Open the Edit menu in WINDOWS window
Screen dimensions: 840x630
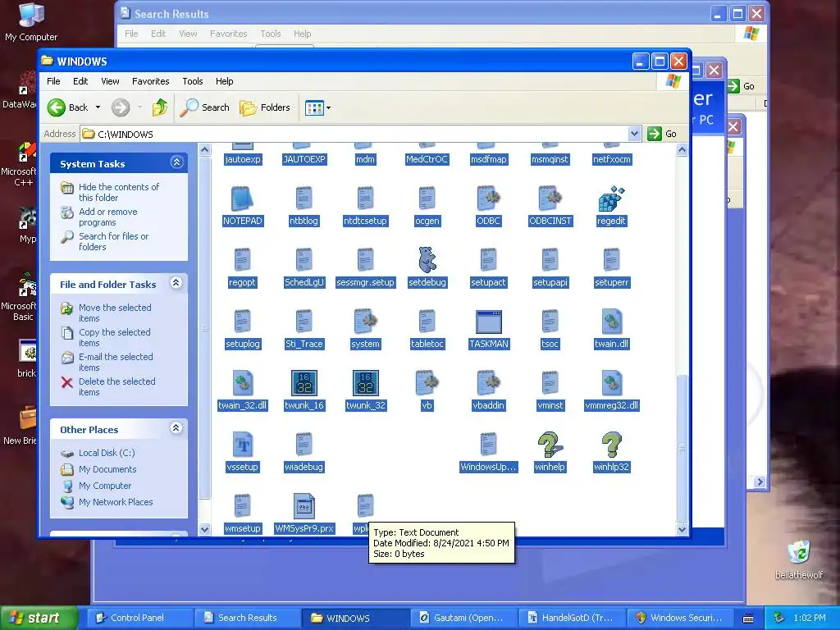80,81
